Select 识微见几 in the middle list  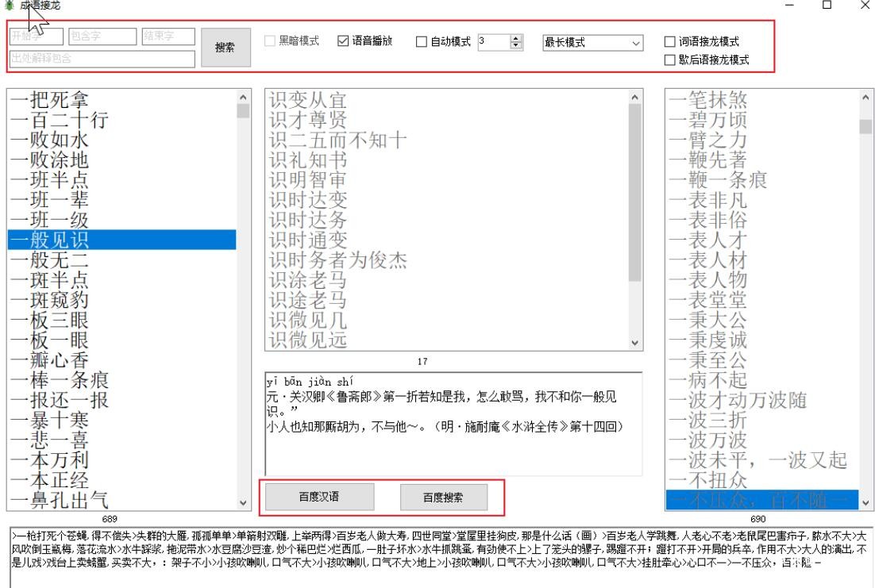point(446,321)
